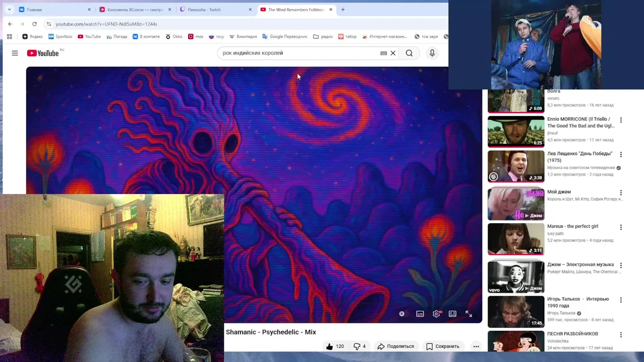644x362 pixels.
Task: Go to the YouTube home logo
Action: point(43,53)
